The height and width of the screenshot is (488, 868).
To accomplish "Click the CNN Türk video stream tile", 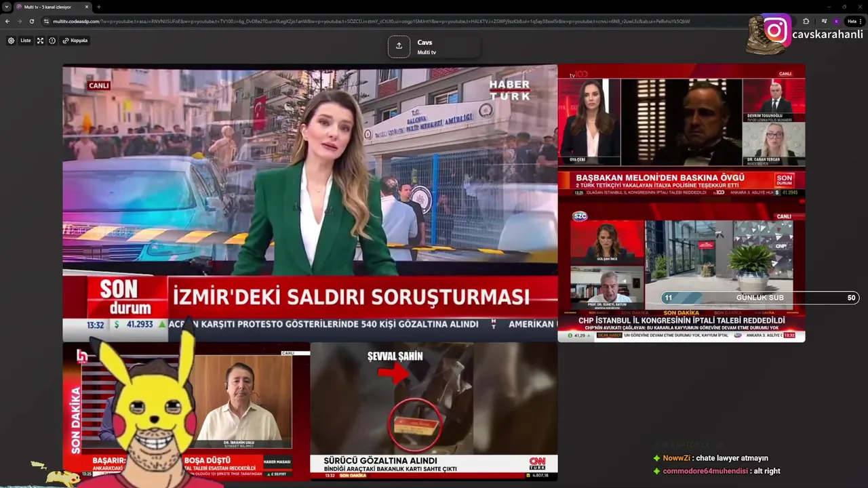I will click(x=434, y=411).
